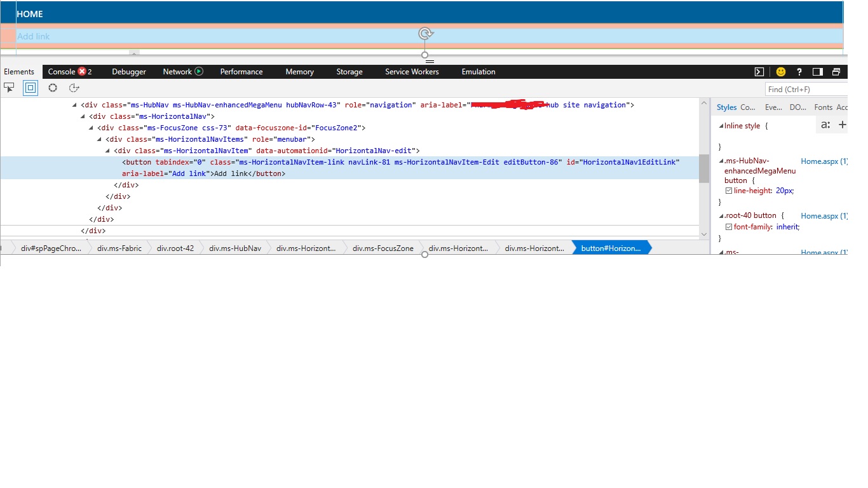Viewport: 868px width, 488px height.
Task: Toggle DOM element highlighting box icon
Action: coord(31,88)
